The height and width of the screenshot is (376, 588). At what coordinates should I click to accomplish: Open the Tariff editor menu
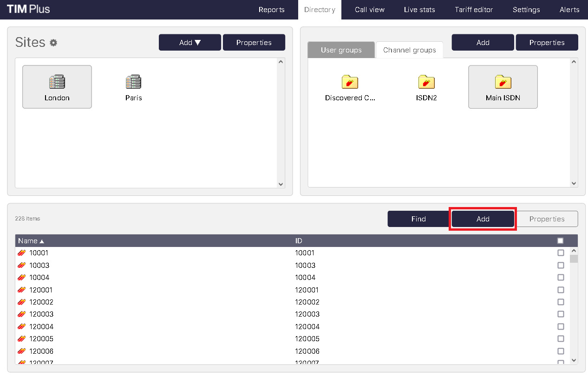(x=474, y=10)
